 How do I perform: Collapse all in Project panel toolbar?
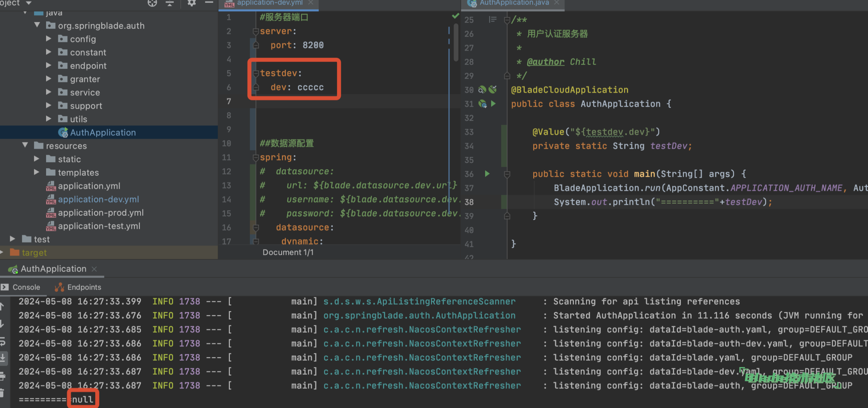170,3
